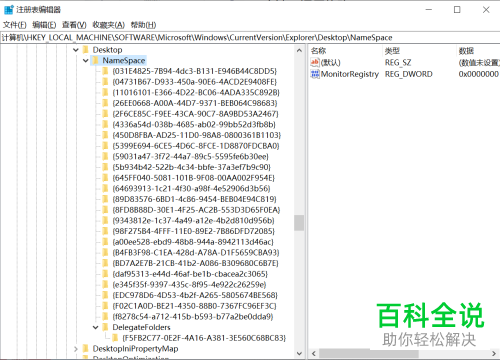Click the folder icon beside NameSpace
This screenshot has width=500, height=360.
click(x=96, y=61)
